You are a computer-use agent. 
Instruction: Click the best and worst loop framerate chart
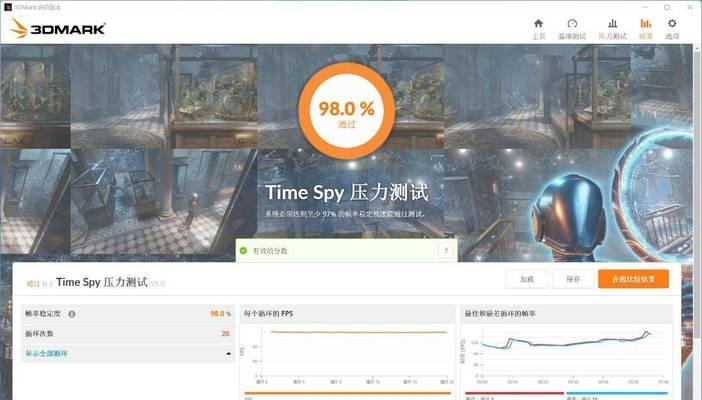[x=566, y=355]
